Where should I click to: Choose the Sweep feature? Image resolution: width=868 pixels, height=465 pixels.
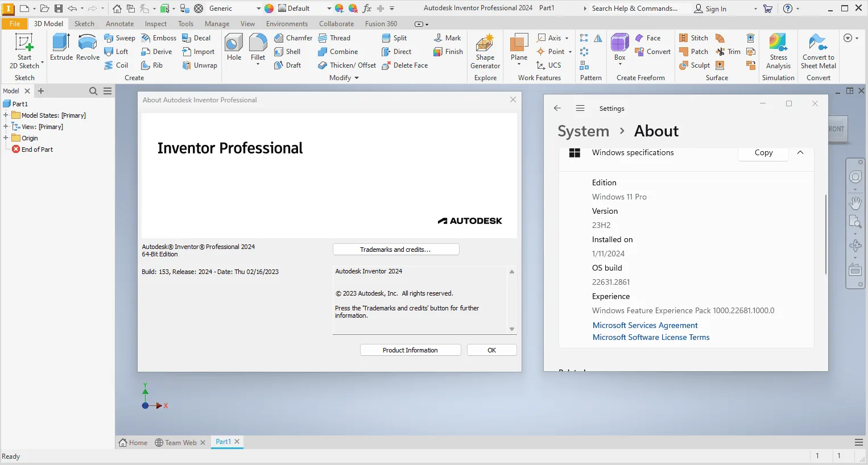[120, 38]
